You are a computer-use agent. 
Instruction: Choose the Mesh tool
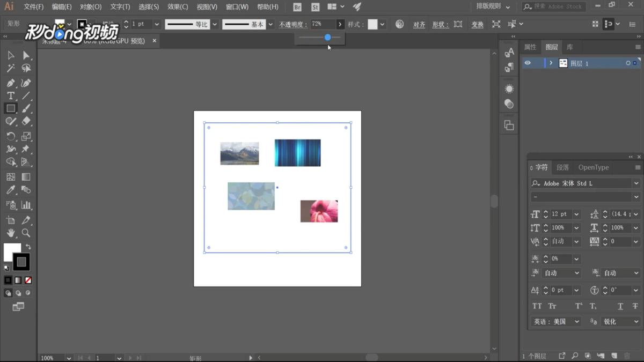[11, 177]
